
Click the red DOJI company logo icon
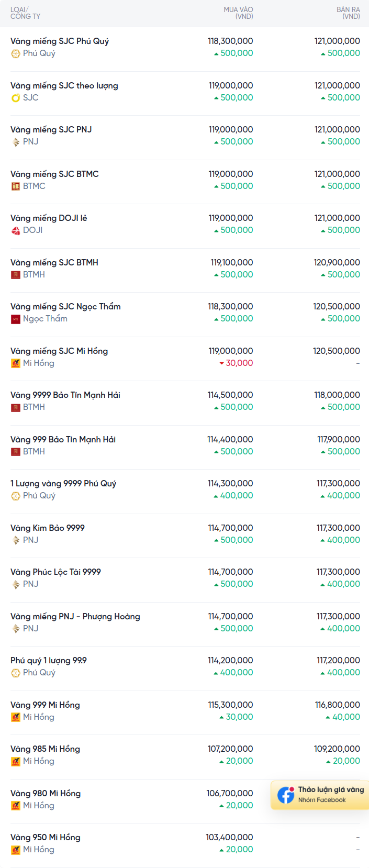16,230
